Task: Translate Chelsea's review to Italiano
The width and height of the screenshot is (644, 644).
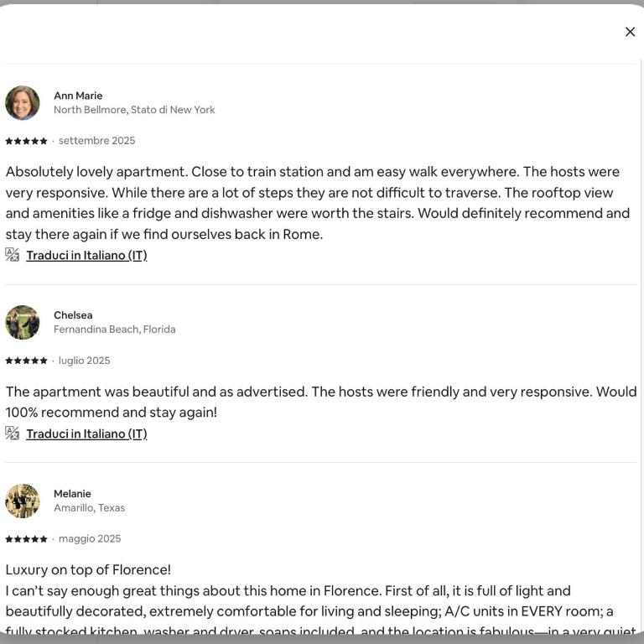Action: tap(86, 434)
